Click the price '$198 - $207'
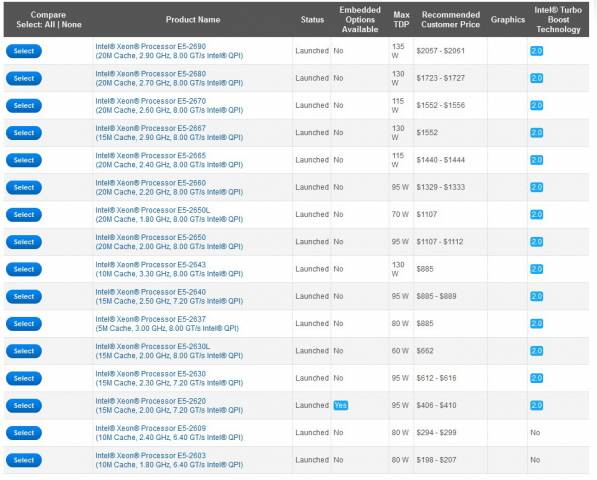The height and width of the screenshot is (480, 597). pyautogui.click(x=436, y=460)
